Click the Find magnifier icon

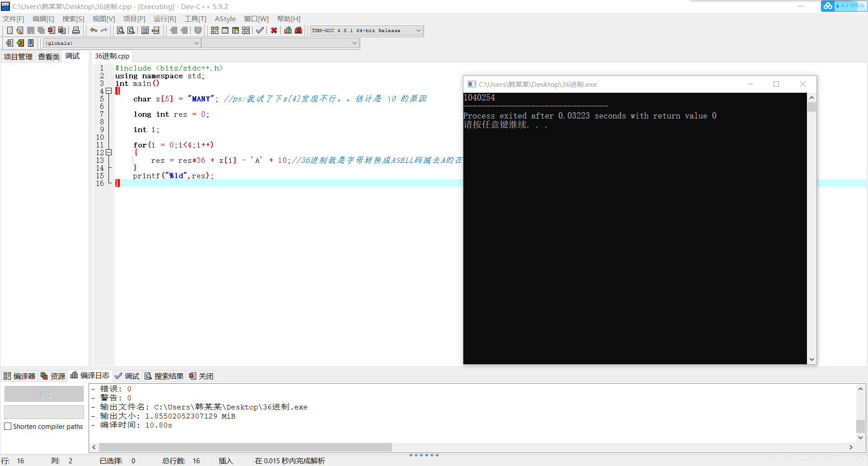(121, 30)
